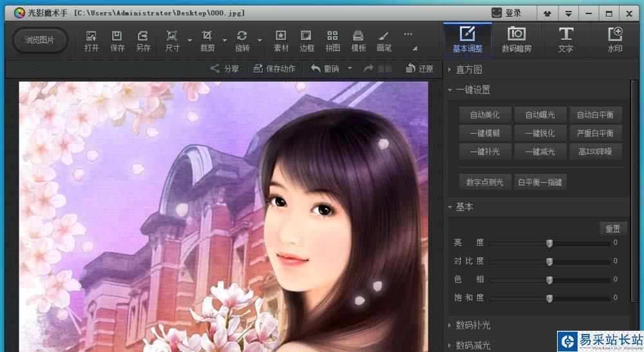Select the 旋转 rotate tool
The width and height of the screenshot is (644, 352).
click(242, 41)
